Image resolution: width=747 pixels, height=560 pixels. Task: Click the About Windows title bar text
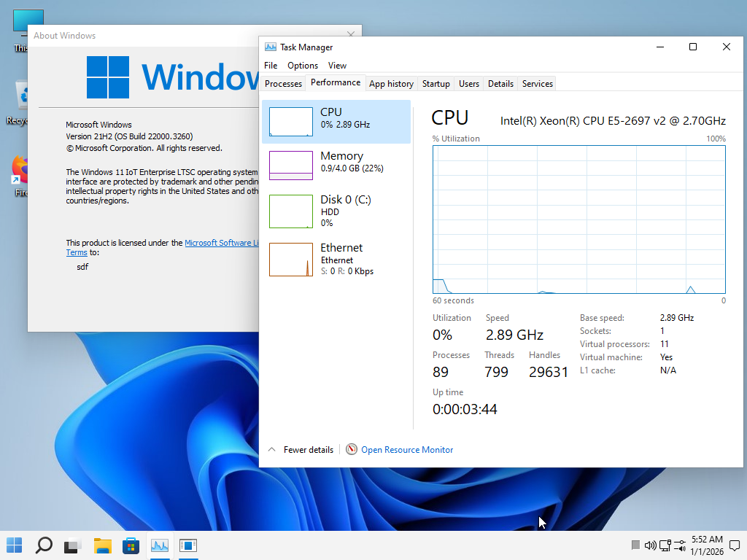[x=64, y=36]
